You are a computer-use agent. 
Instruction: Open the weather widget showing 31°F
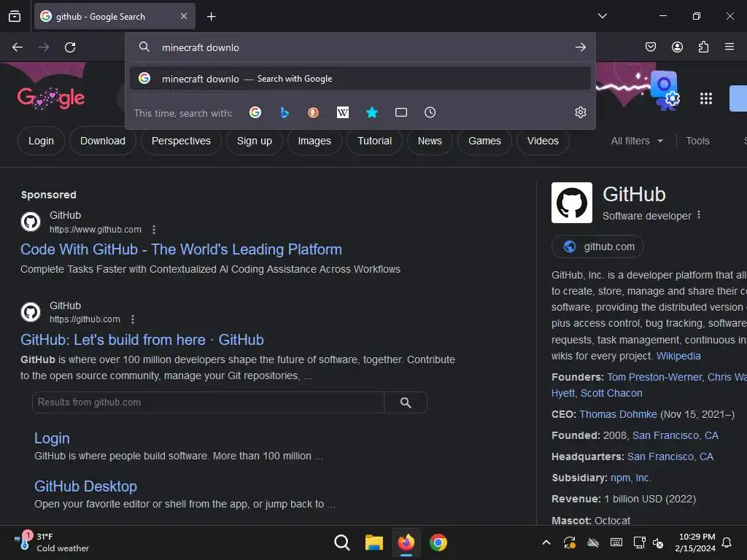pyautogui.click(x=52, y=542)
